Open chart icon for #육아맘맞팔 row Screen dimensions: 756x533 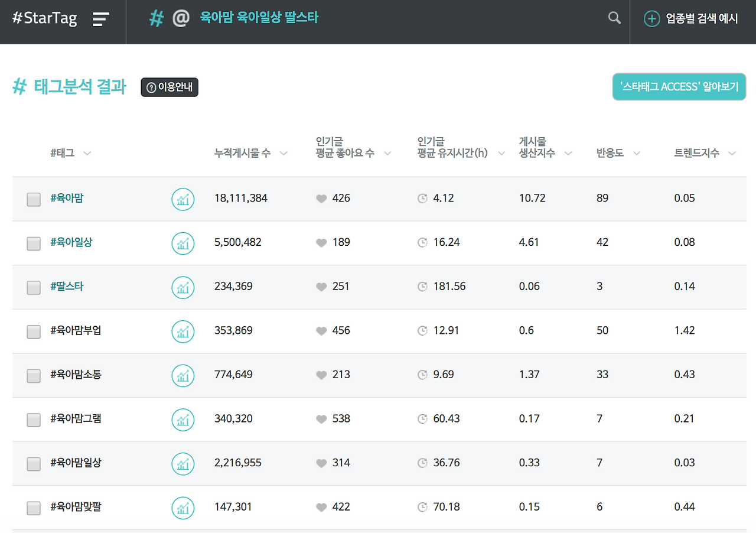tap(183, 508)
